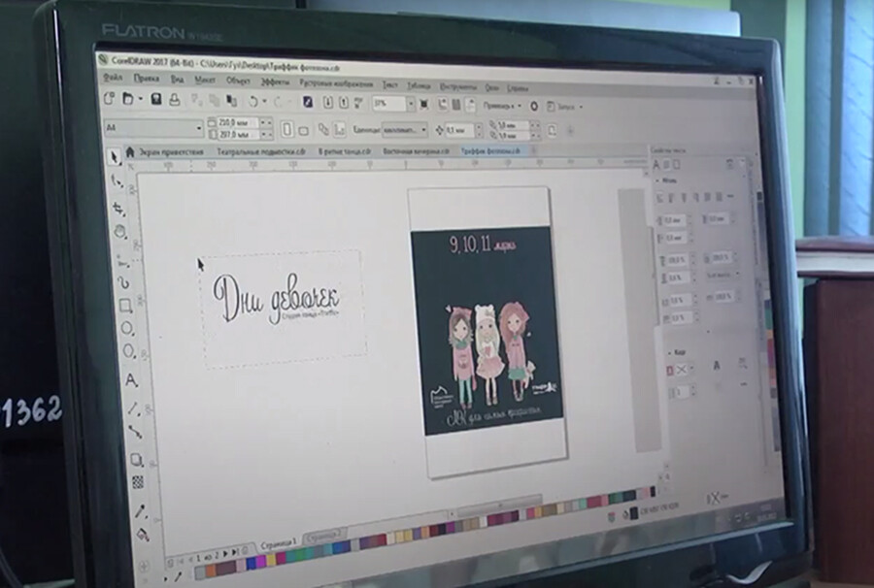The image size is (874, 588).
Task: Open the Вид menu
Action: [177, 80]
